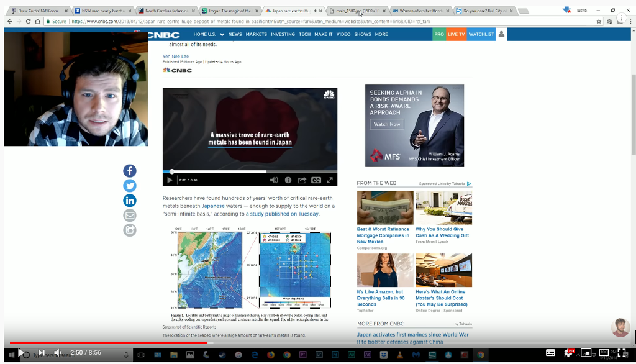Viewport: 636px width, 364px height.
Task: Click the channel avatar watermark on the video
Action: [x=620, y=327]
